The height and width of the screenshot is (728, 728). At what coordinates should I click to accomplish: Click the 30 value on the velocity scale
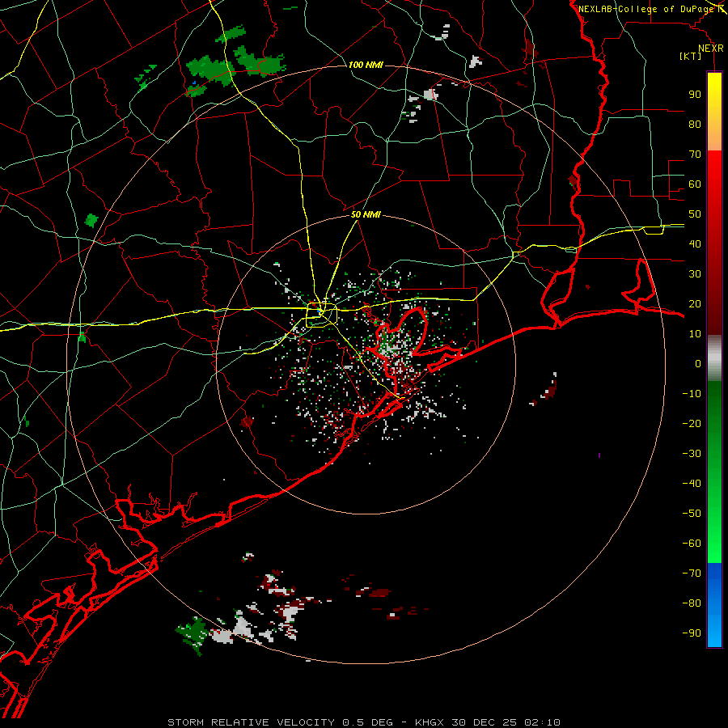(x=695, y=274)
